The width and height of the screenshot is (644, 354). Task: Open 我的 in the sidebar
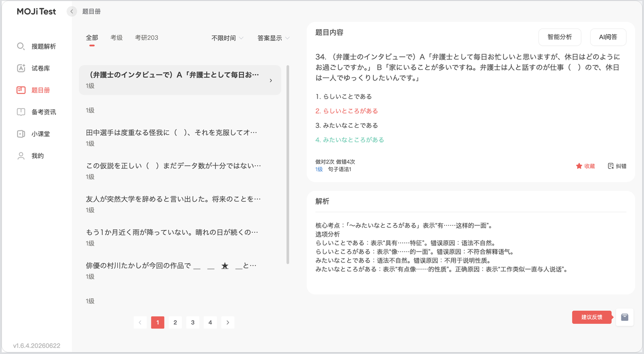pos(38,156)
